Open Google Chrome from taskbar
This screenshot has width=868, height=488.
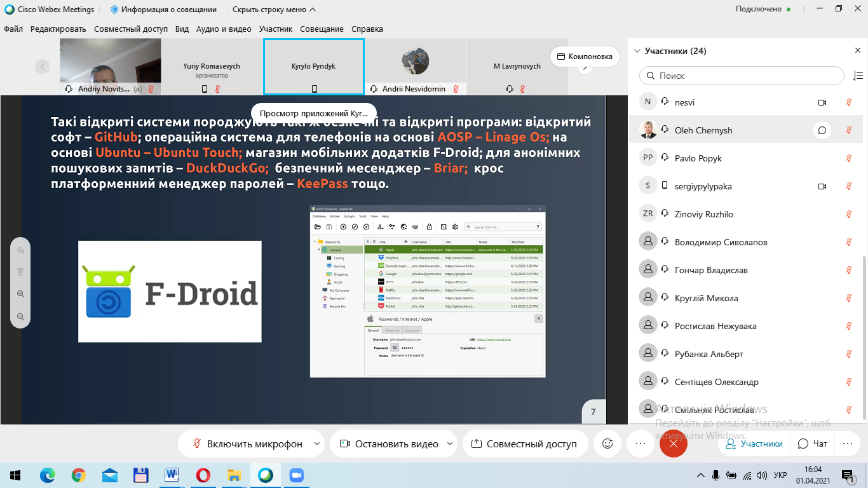79,475
